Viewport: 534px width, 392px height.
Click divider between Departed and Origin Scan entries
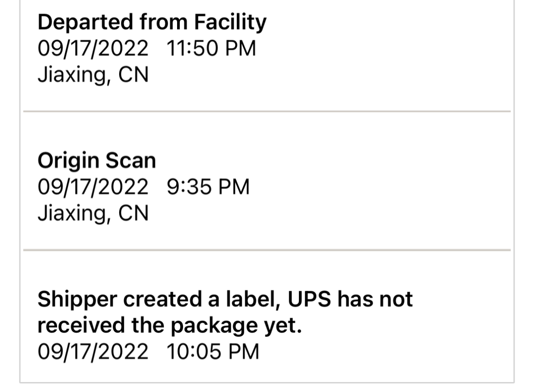[x=266, y=111]
